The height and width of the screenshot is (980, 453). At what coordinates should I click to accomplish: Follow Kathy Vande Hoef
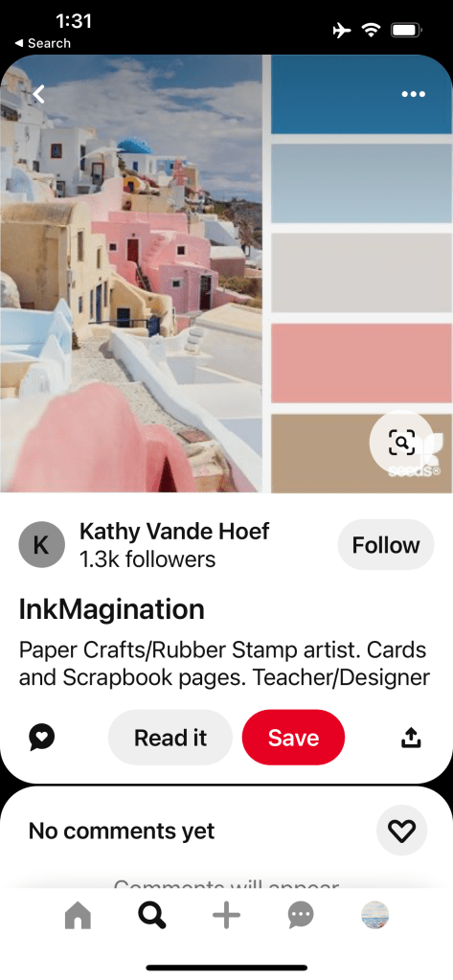[386, 545]
